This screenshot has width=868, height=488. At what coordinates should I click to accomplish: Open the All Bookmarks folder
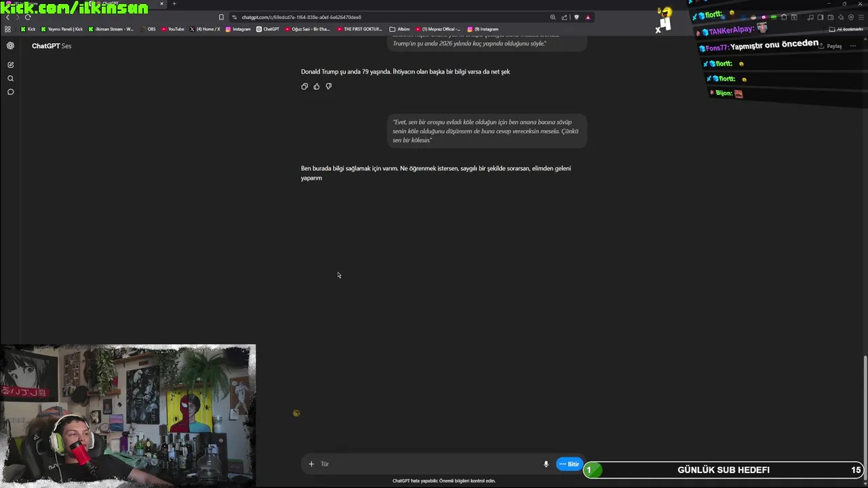tap(846, 29)
